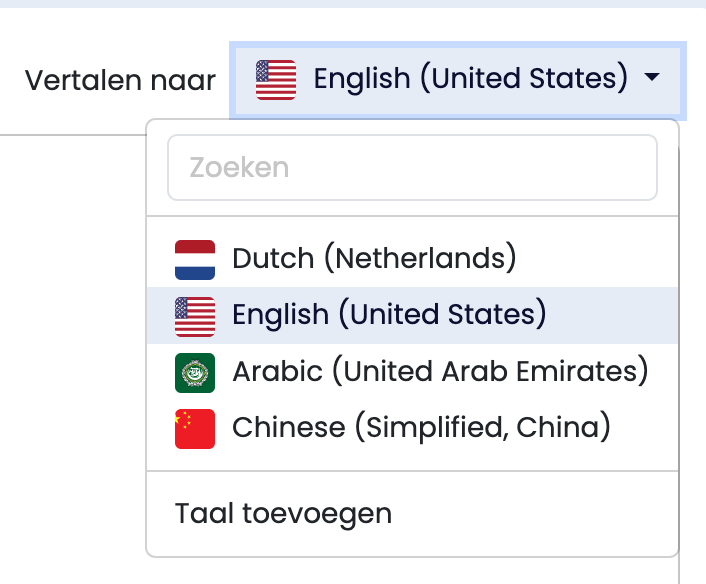Click the US flag in the language selector button

pyautogui.click(x=276, y=79)
